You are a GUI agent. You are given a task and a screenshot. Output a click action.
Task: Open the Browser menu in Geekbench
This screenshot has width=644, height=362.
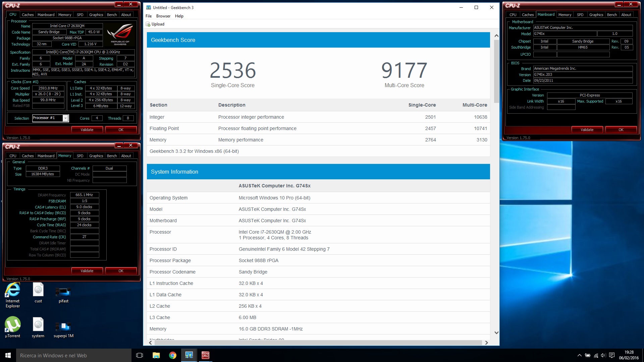(163, 16)
